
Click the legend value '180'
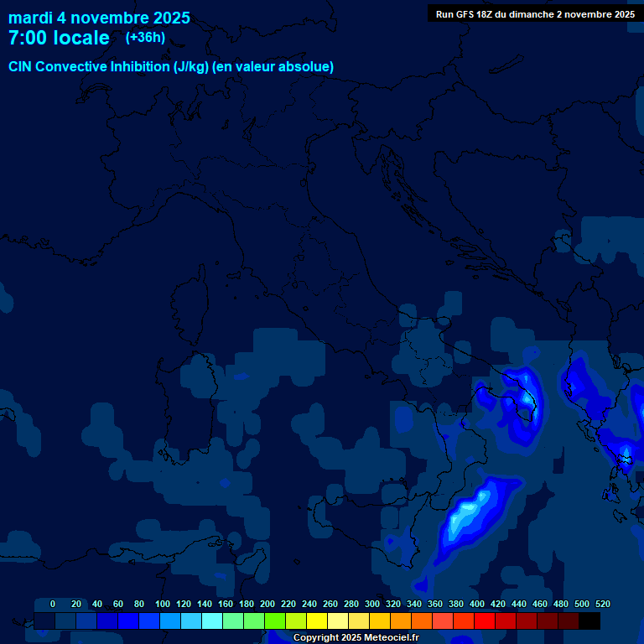[x=246, y=604]
